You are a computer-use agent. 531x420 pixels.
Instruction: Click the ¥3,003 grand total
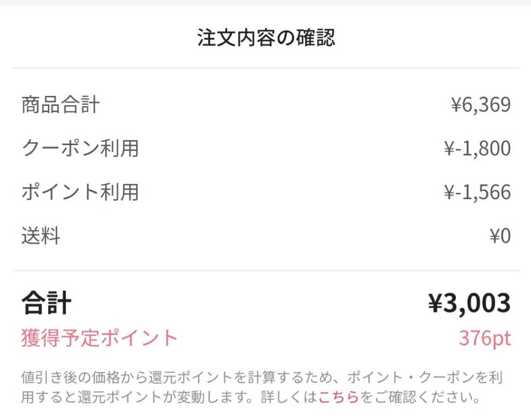click(x=469, y=304)
